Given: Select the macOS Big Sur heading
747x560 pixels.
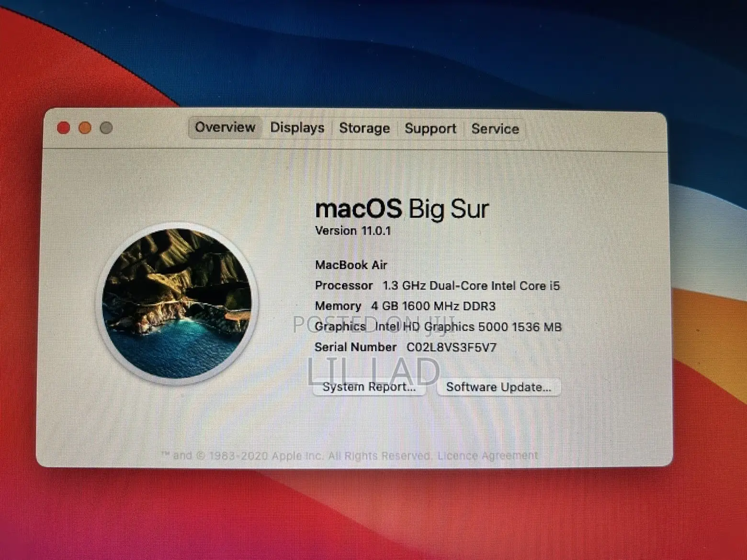Looking at the screenshot, I should click(x=402, y=209).
